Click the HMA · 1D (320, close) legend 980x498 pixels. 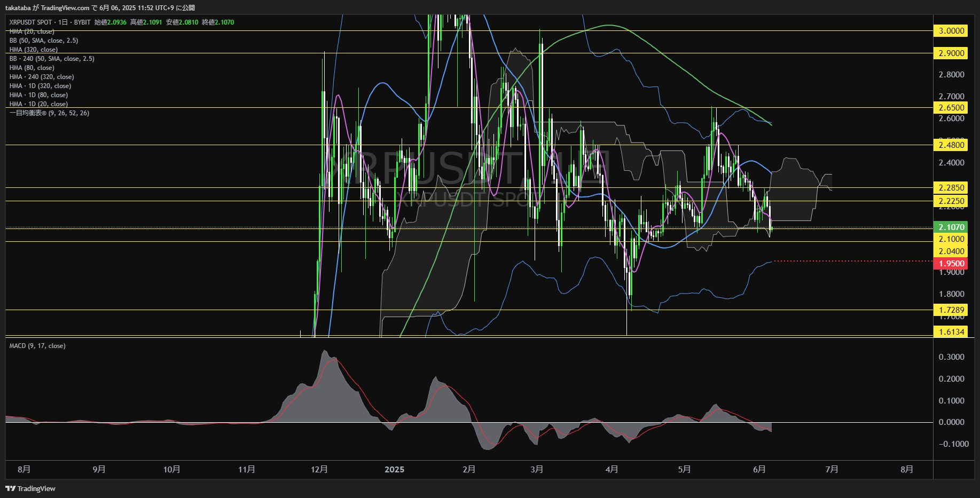click(x=40, y=86)
